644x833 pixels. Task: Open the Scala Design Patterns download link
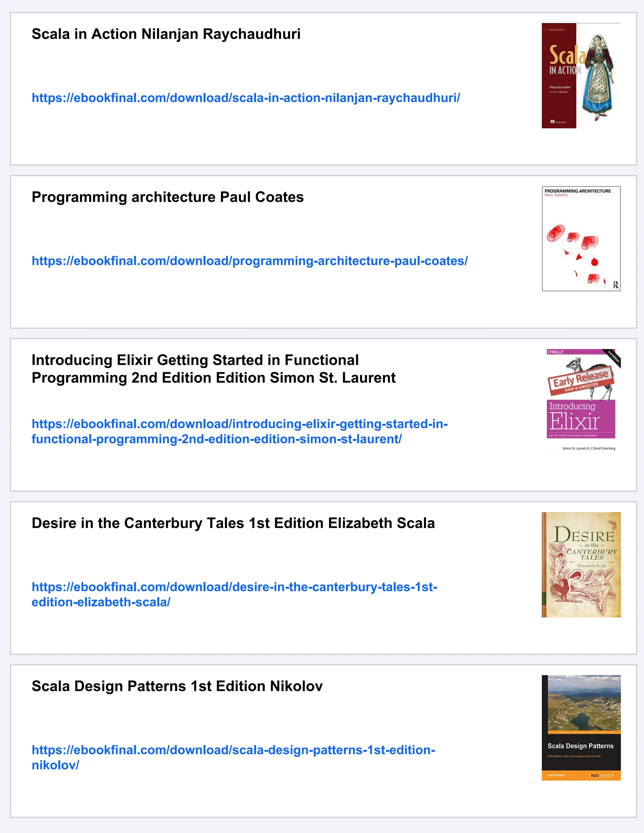(x=234, y=757)
